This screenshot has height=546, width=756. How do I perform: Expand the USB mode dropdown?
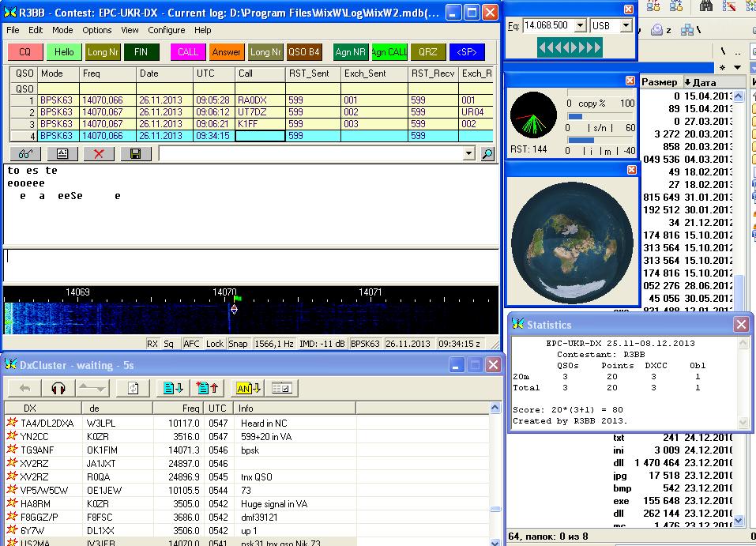626,25
